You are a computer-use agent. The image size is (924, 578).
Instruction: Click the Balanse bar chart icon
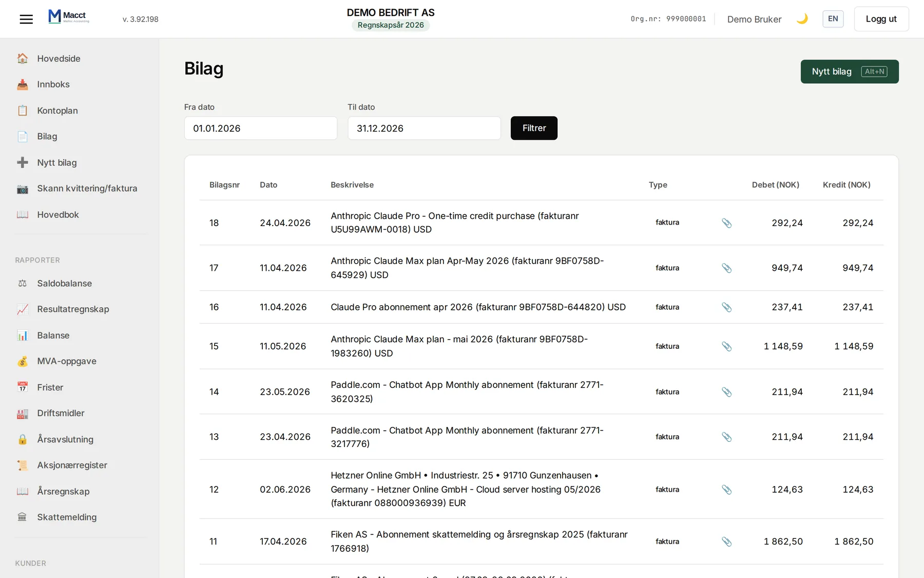pyautogui.click(x=23, y=335)
